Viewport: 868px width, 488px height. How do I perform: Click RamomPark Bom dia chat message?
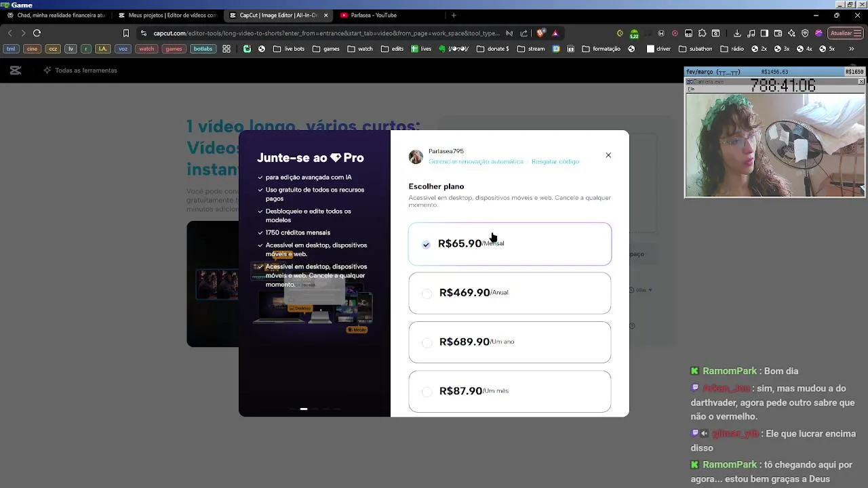coord(745,371)
